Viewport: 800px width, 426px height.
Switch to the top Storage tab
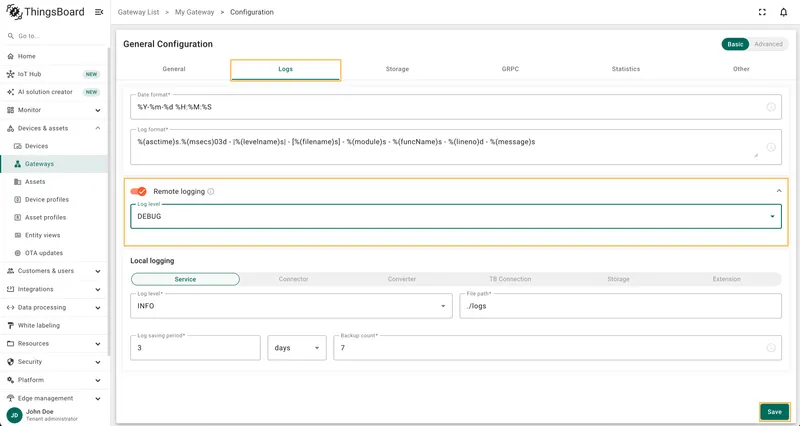397,69
